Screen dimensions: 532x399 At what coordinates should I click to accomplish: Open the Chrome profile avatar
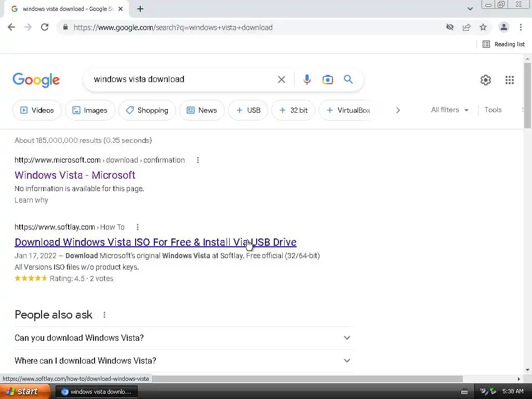pyautogui.click(x=504, y=27)
